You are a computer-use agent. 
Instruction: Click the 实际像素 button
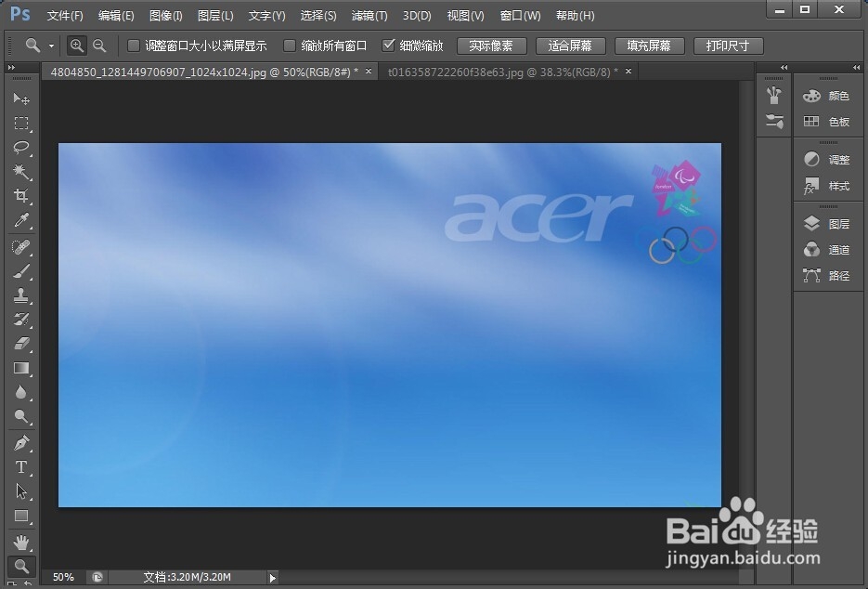click(x=491, y=45)
